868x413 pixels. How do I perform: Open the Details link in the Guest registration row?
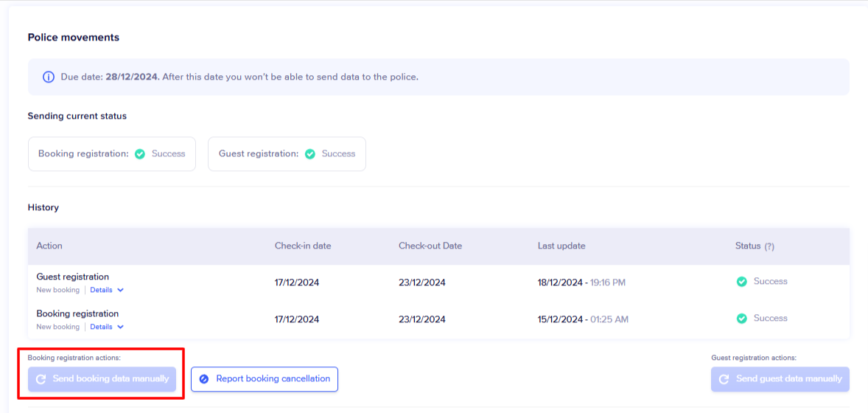pos(101,291)
